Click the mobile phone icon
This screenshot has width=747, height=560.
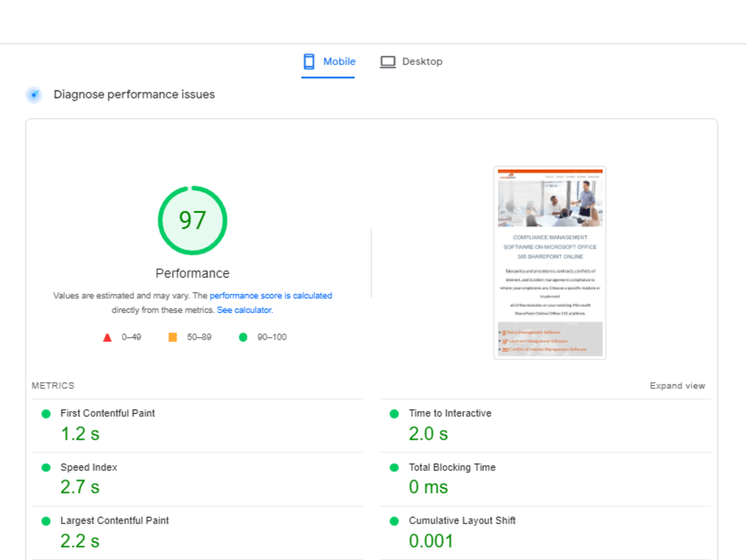309,61
